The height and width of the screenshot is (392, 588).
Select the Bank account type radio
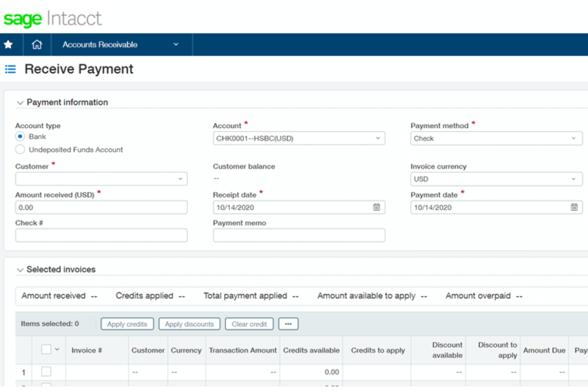click(20, 137)
